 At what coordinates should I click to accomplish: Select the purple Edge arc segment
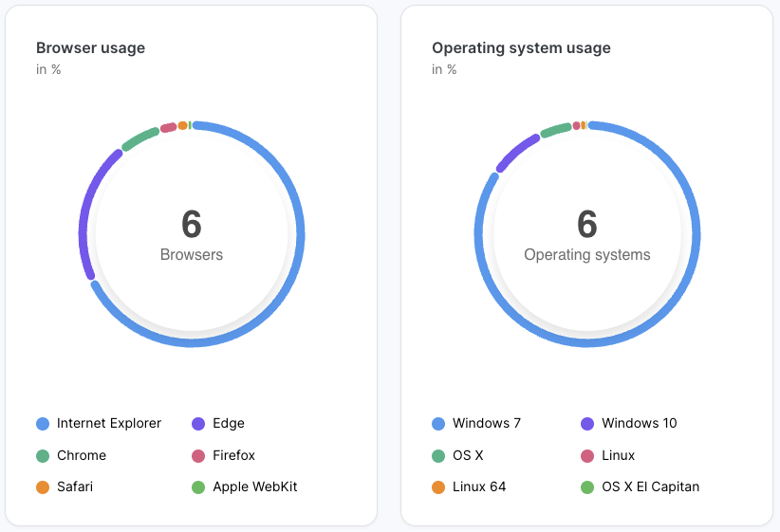pos(85,216)
